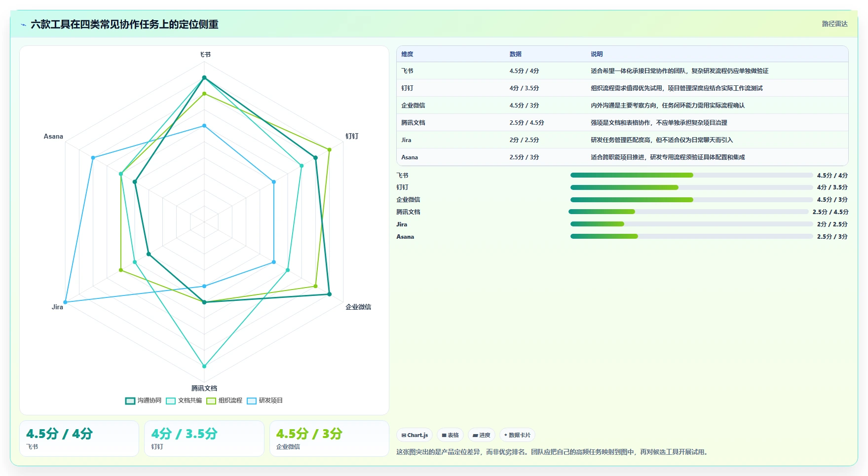Select the 腾讯文档 table row name

pyautogui.click(x=413, y=122)
